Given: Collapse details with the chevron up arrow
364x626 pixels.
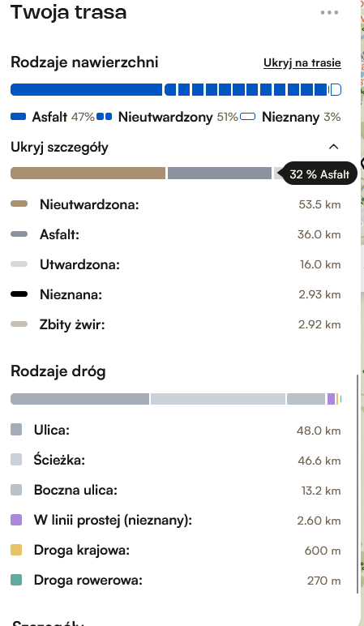Looking at the screenshot, I should [333, 147].
